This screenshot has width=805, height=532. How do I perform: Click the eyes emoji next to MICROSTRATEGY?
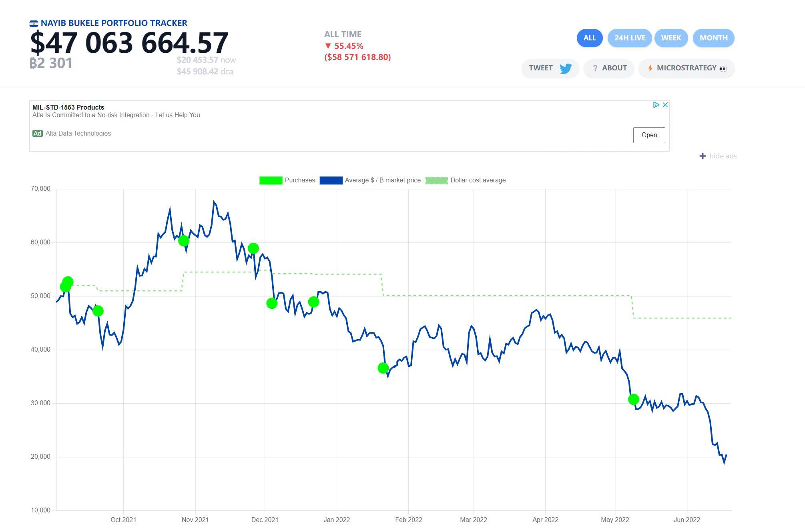(x=722, y=68)
